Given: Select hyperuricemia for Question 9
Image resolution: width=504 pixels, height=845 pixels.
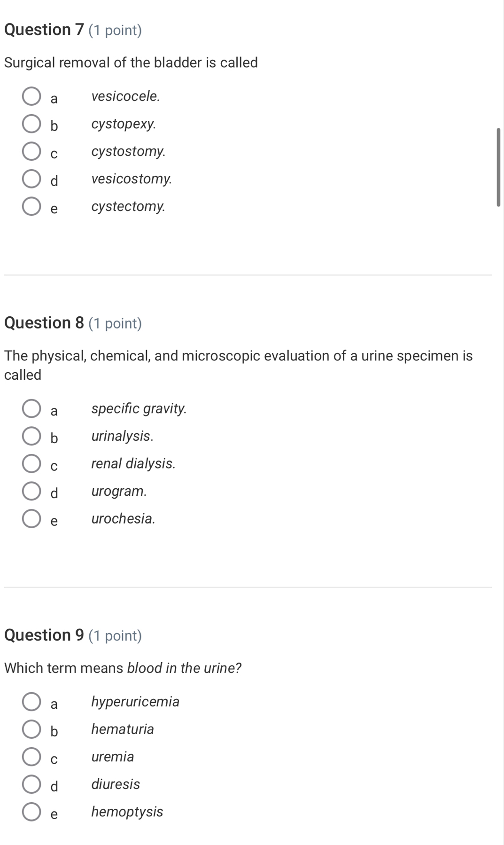Looking at the screenshot, I should (x=31, y=702).
